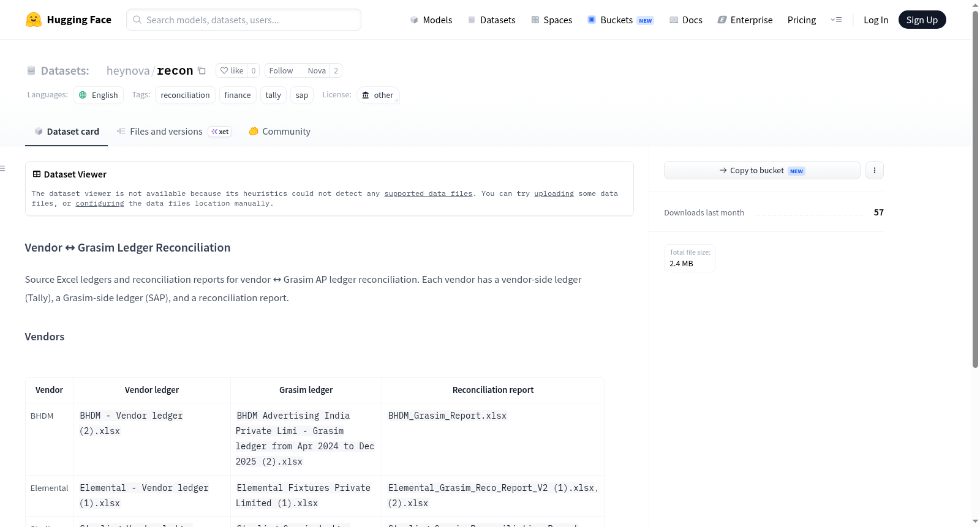Click the other license tag
This screenshot has width=980, height=527.
[378, 95]
